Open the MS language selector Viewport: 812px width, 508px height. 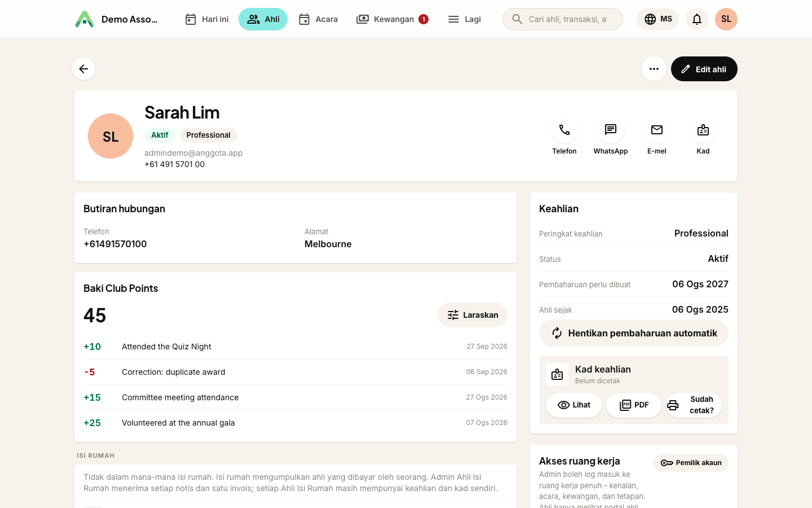(x=658, y=19)
